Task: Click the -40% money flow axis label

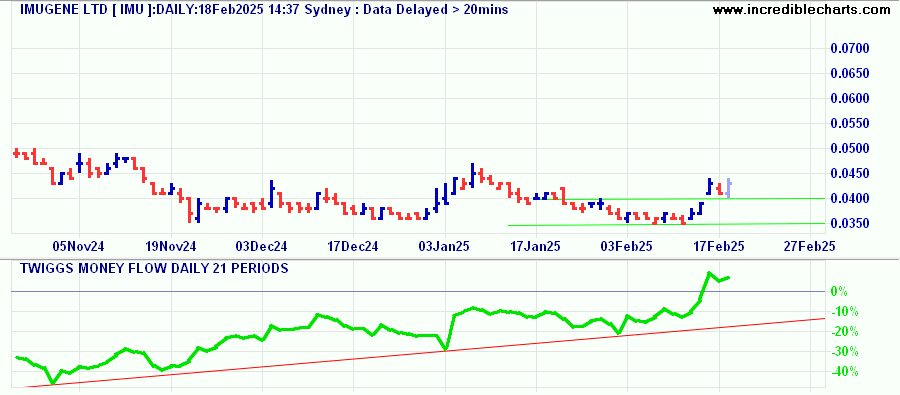Action: tap(844, 371)
